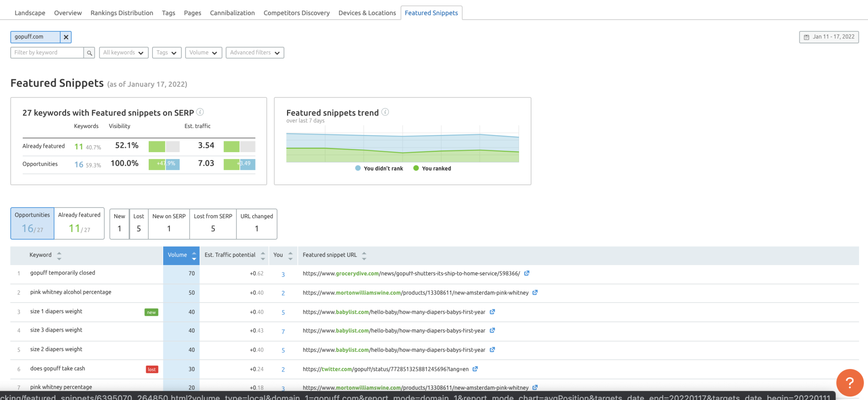Select the Already featured 11/27 filter
This screenshot has height=400, width=868.
[x=79, y=223]
